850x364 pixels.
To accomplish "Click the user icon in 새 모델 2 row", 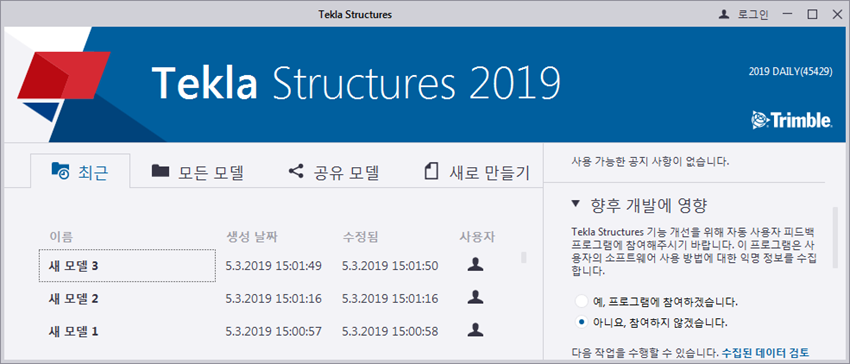I will (475, 297).
